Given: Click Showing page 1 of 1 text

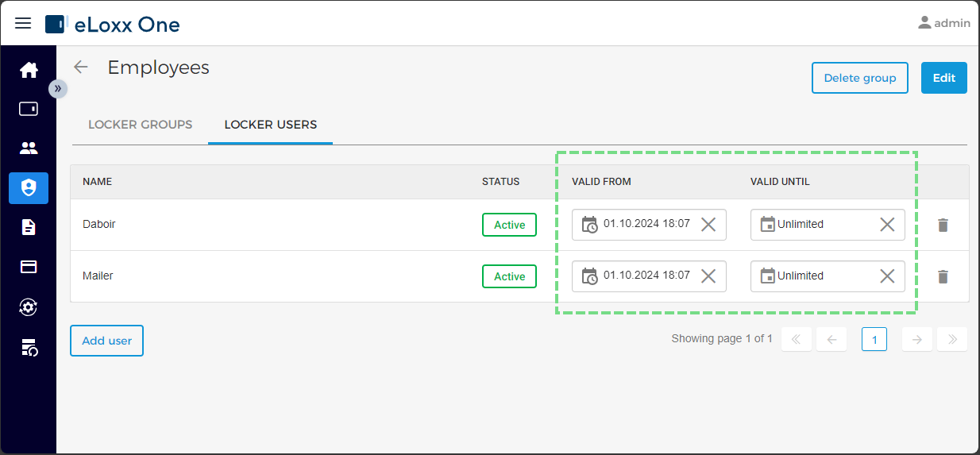Looking at the screenshot, I should [722, 338].
